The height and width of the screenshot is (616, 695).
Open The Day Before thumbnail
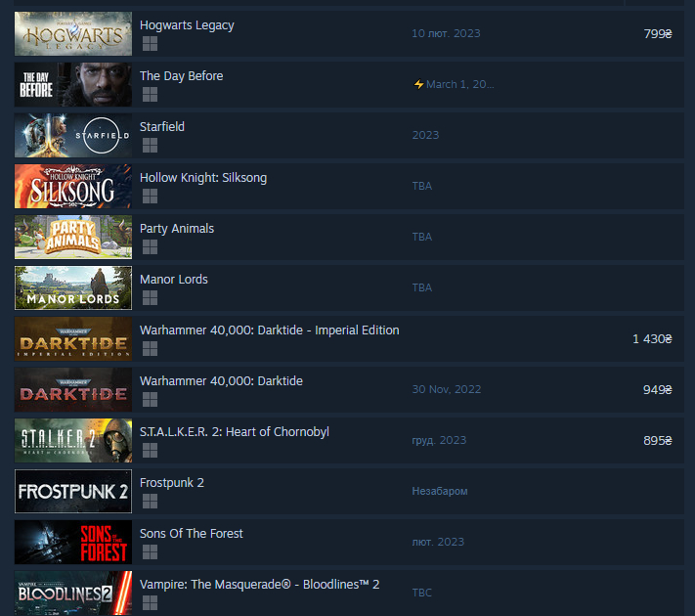pyautogui.click(x=73, y=84)
